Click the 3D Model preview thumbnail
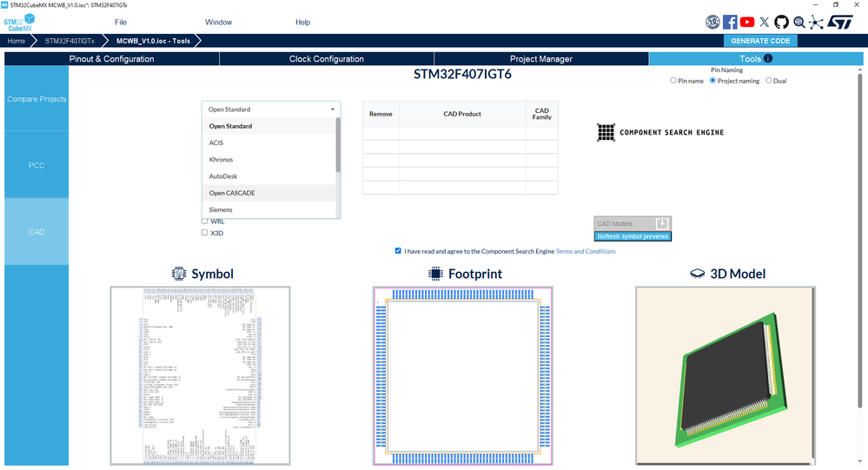 (x=726, y=375)
